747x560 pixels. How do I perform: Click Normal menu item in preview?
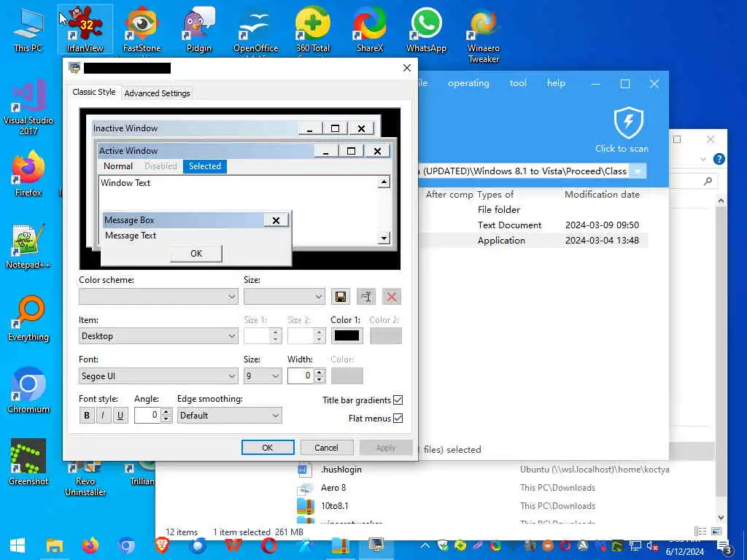(118, 166)
